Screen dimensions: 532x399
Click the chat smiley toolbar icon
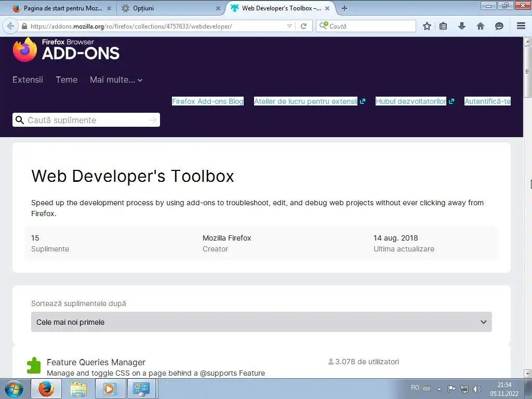pos(499,26)
